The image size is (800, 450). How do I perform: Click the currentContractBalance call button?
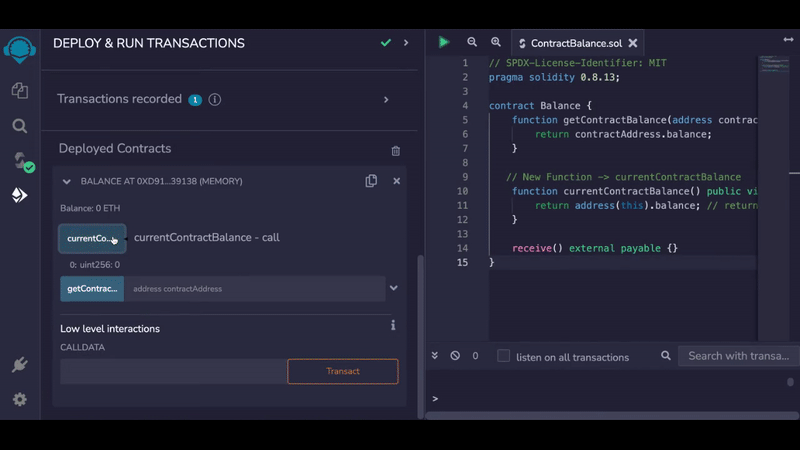coord(92,239)
